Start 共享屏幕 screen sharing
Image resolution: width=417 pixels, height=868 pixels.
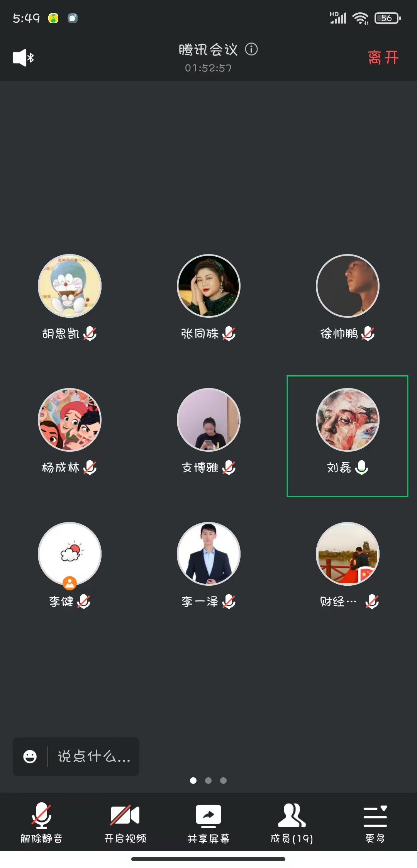[x=208, y=822]
